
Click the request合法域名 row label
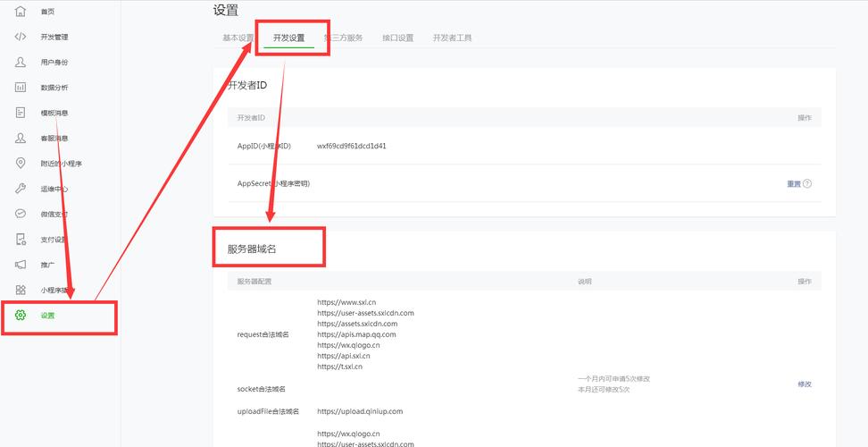click(x=263, y=334)
